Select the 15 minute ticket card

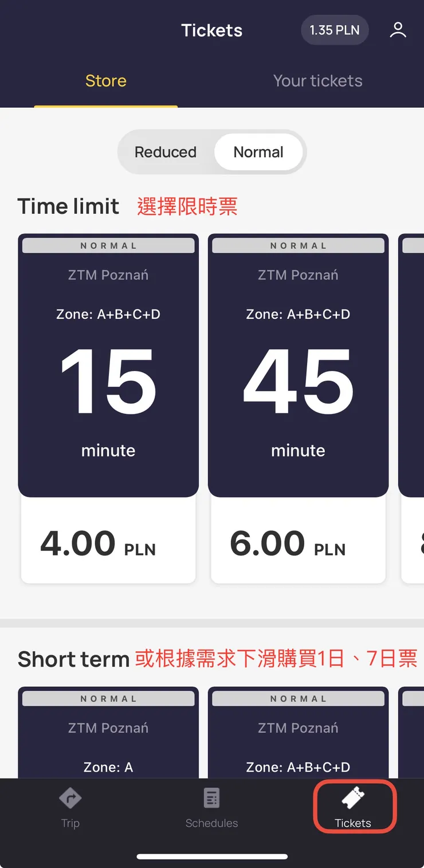tap(108, 378)
